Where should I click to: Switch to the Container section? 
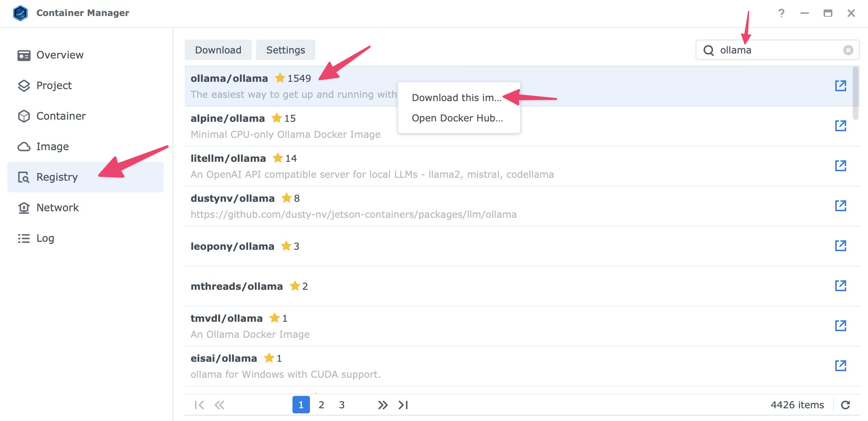click(61, 116)
